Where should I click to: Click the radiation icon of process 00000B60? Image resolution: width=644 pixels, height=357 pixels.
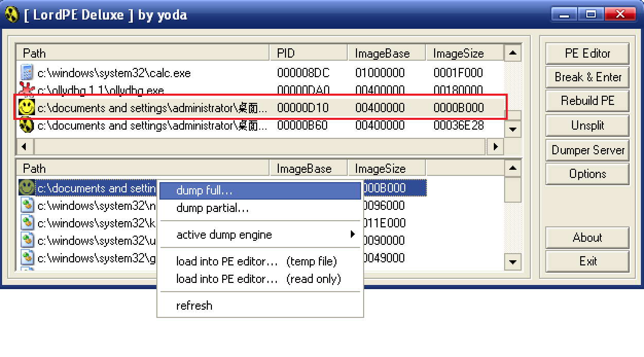[x=26, y=125]
